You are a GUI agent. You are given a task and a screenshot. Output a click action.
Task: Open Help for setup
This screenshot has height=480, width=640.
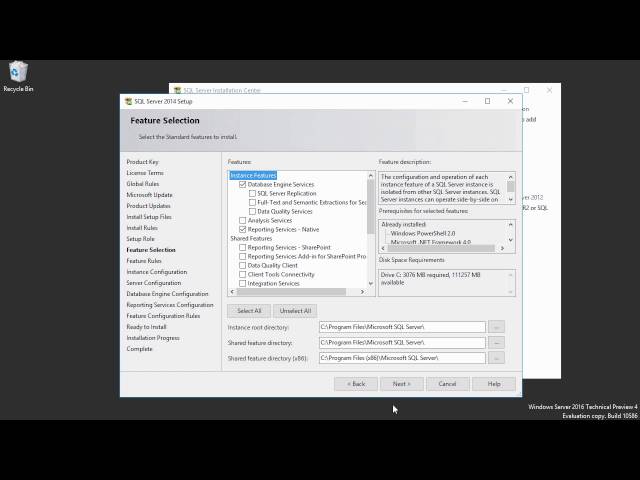coord(494,384)
